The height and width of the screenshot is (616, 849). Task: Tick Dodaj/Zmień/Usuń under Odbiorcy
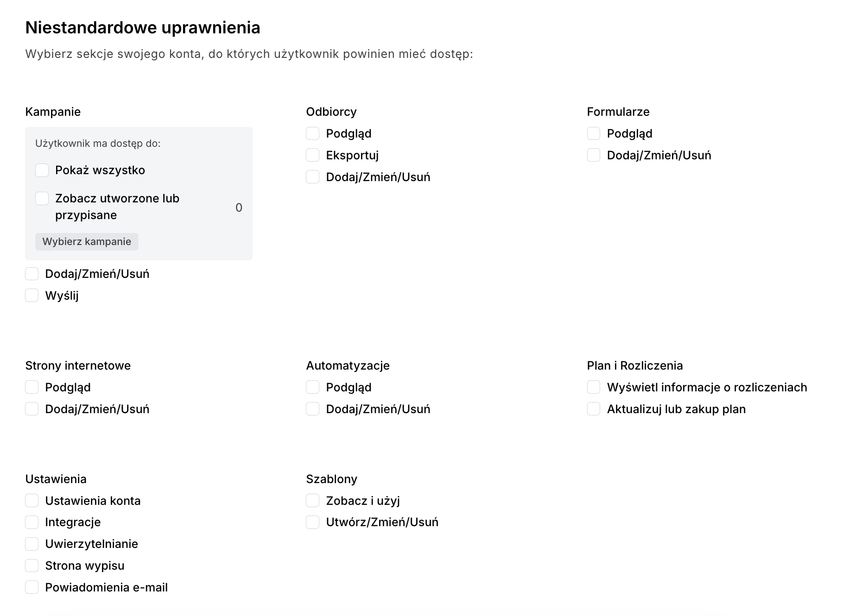pyautogui.click(x=313, y=177)
